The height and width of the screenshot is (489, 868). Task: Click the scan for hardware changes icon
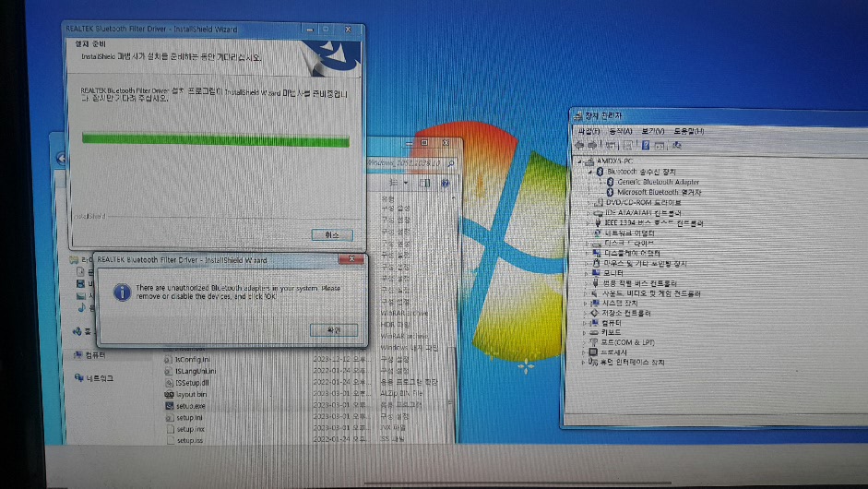(x=677, y=146)
